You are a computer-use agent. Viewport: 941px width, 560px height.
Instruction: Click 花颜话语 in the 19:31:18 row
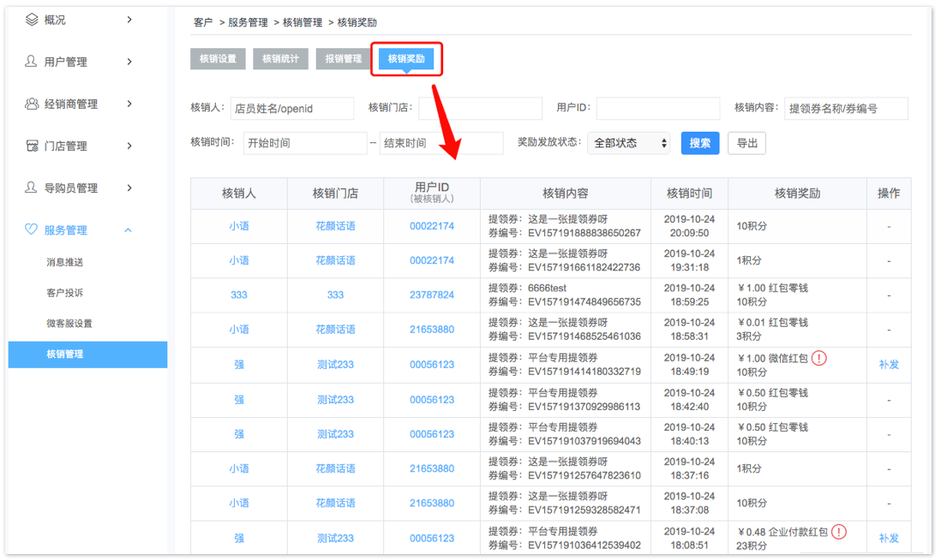coord(335,260)
